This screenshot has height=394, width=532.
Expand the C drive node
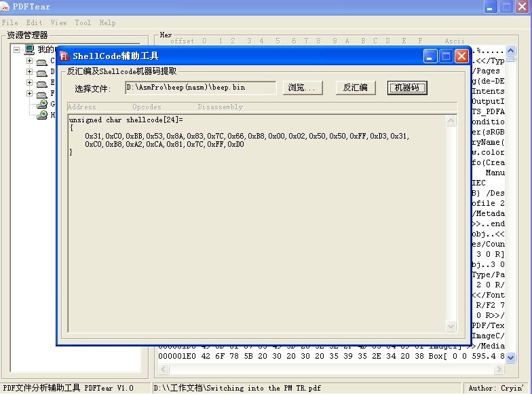point(29,62)
